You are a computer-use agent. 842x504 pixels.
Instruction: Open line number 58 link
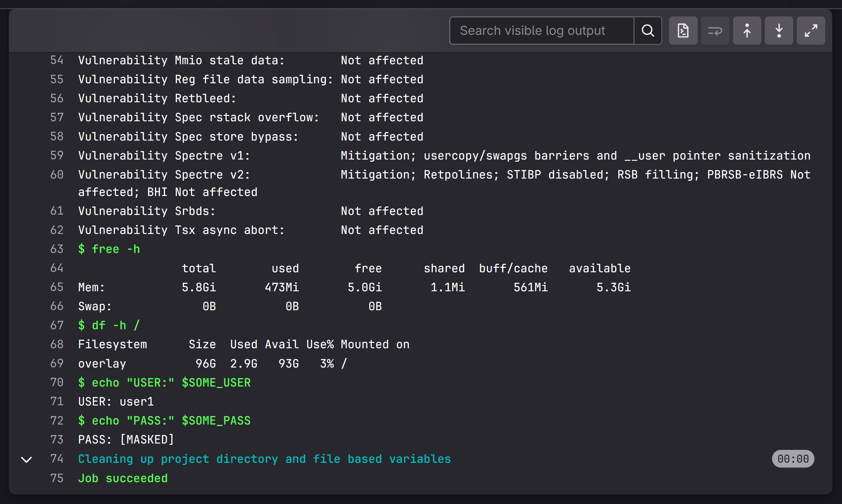click(x=57, y=136)
